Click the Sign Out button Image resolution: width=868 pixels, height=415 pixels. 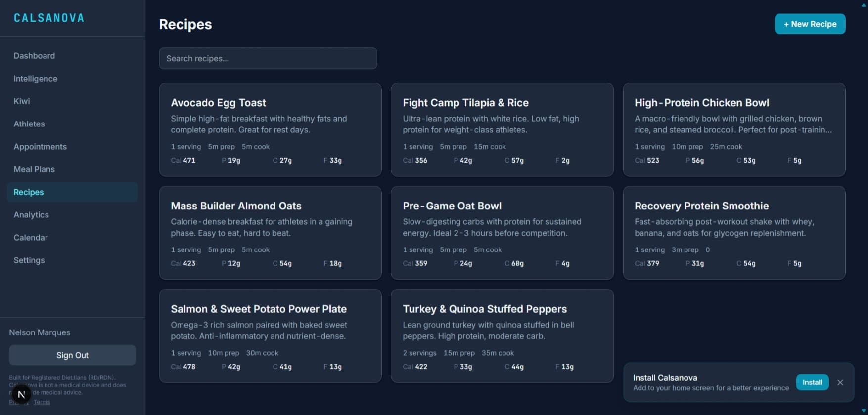tap(72, 355)
